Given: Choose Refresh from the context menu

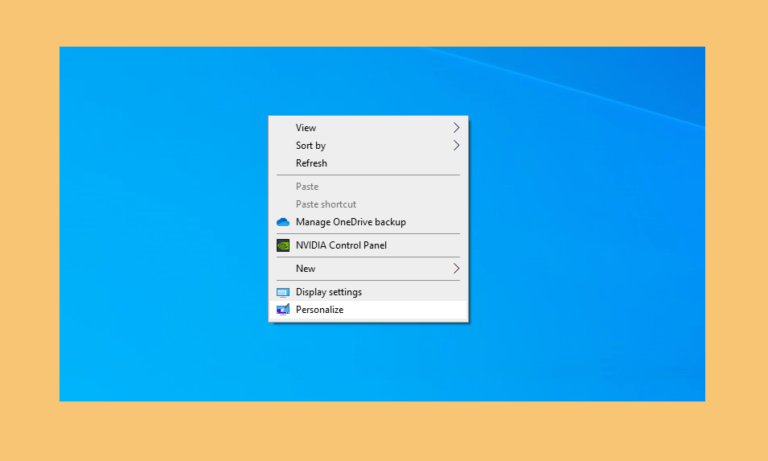Looking at the screenshot, I should [368, 163].
